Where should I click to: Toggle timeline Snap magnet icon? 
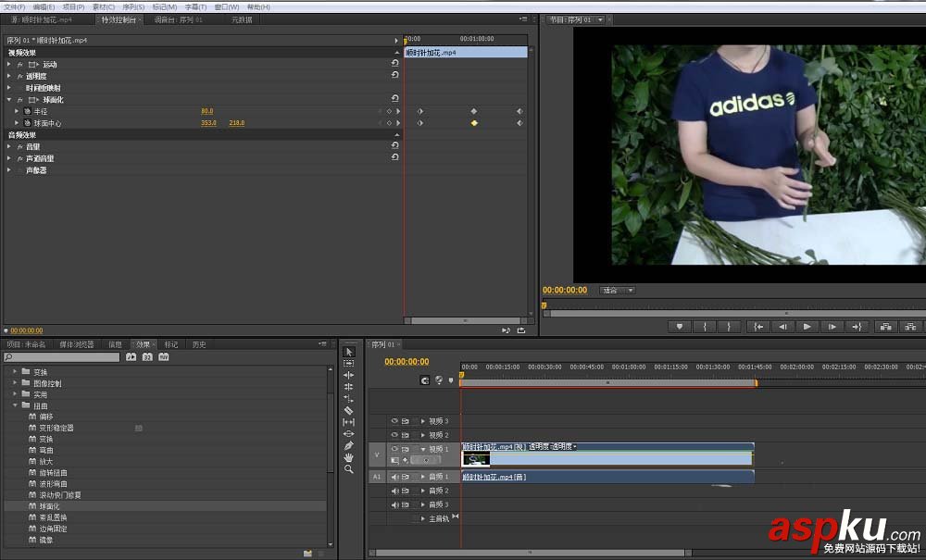pos(425,380)
